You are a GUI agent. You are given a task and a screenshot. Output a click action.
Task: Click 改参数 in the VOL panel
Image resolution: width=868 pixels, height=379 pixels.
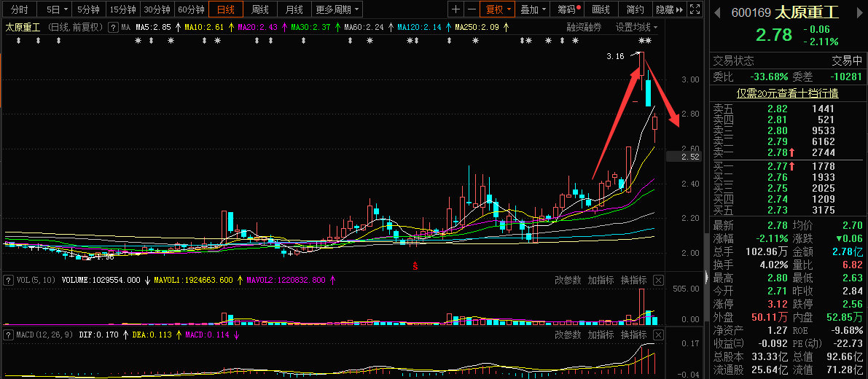(568, 280)
